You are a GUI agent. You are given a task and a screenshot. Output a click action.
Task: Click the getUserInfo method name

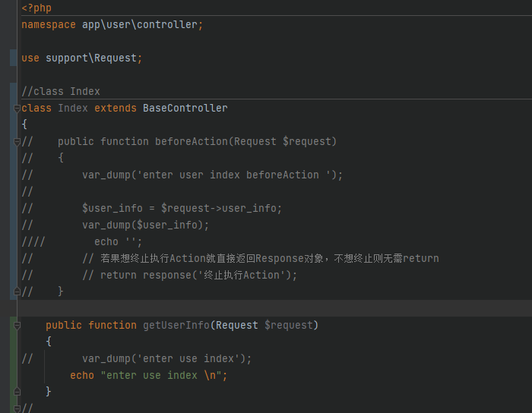pyautogui.click(x=176, y=325)
